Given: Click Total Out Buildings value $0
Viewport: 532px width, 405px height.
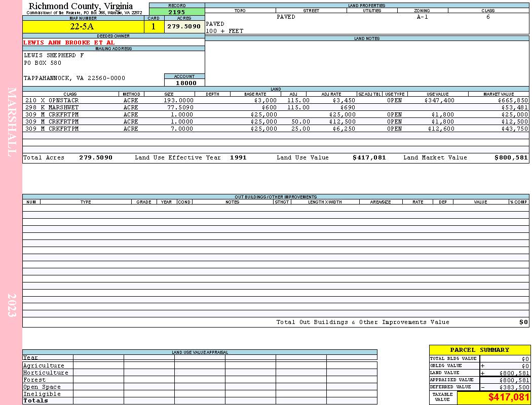Looking at the screenshot, I should click(523, 322).
